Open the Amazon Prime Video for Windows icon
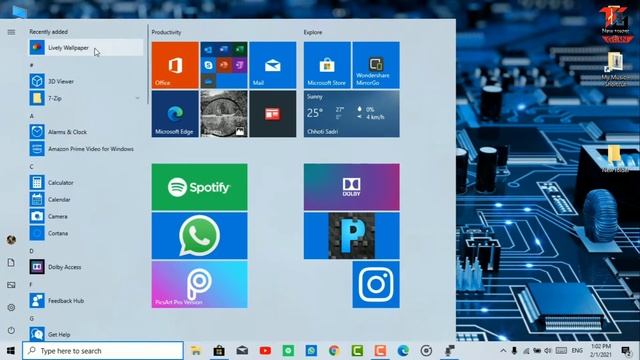The width and height of the screenshot is (640, 360). 37,149
